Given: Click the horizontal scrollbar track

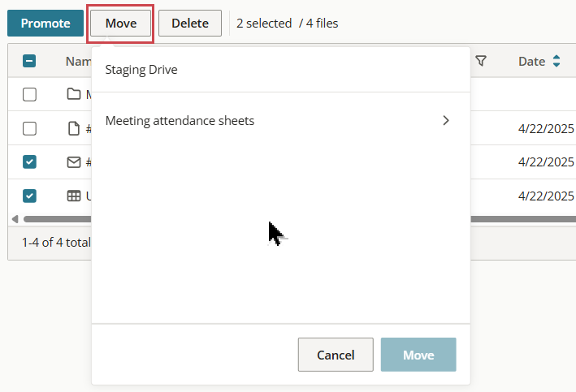Looking at the screenshot, I should [522, 219].
